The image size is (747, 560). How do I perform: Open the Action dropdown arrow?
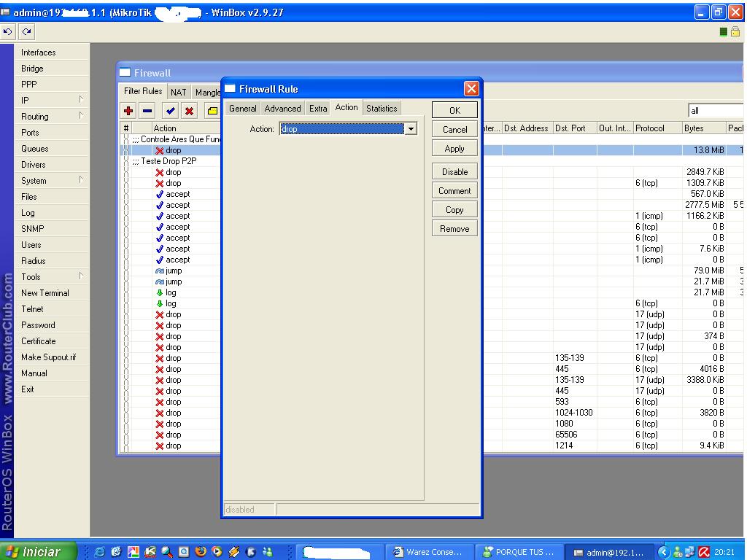point(411,128)
